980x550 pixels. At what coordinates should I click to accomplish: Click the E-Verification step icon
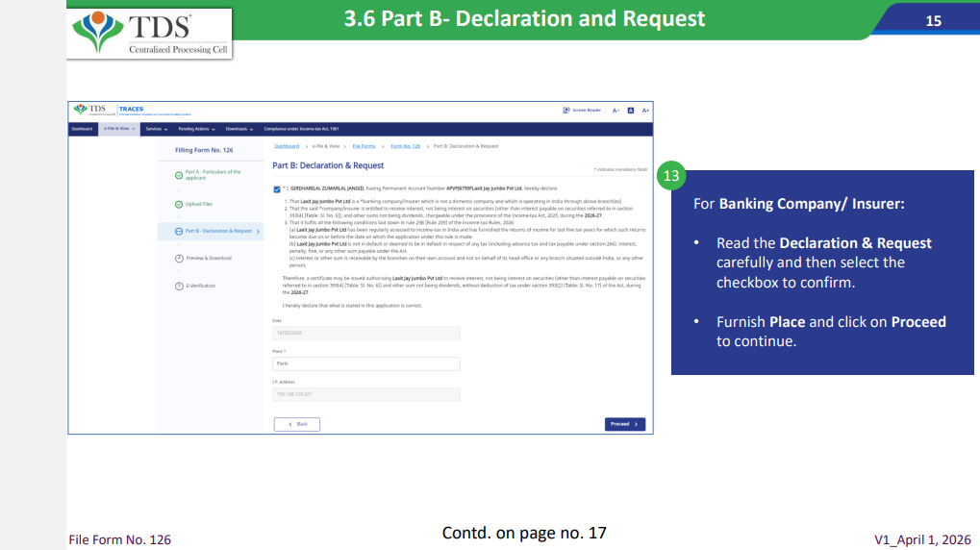point(179,286)
